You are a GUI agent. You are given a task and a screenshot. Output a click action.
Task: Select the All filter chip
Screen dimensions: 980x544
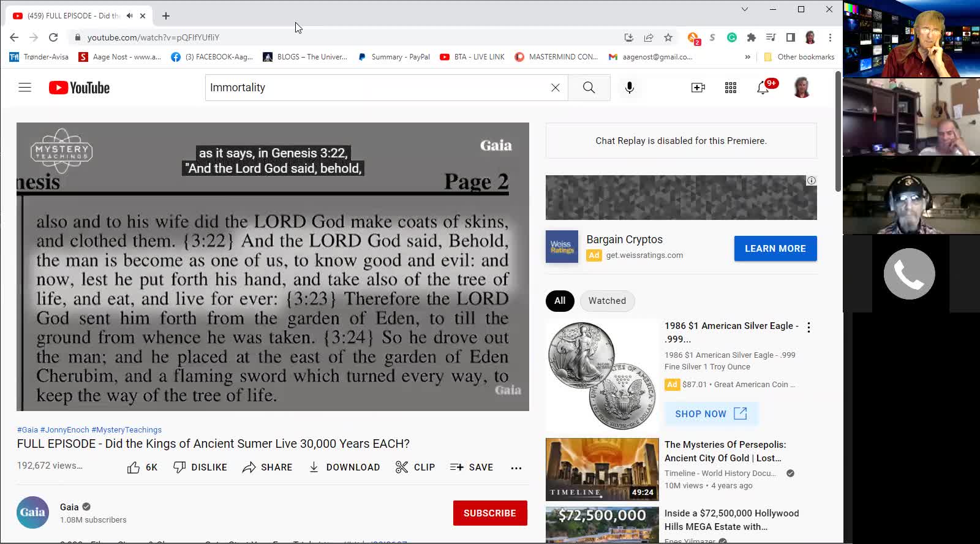tap(560, 301)
